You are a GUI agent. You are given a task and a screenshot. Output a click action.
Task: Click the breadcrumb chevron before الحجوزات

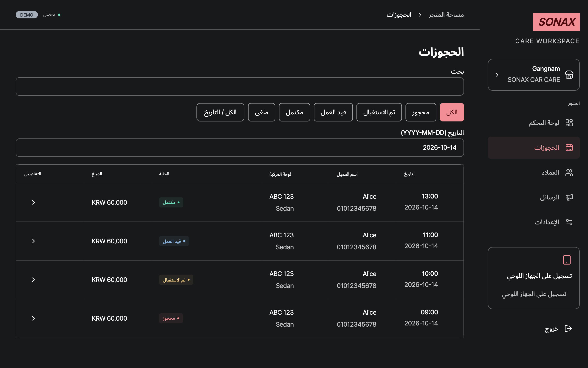(420, 15)
